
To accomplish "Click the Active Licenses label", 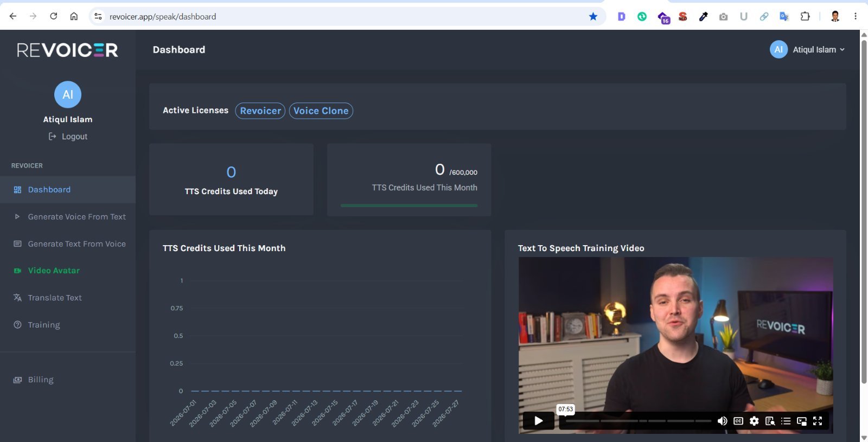I will [x=196, y=110].
